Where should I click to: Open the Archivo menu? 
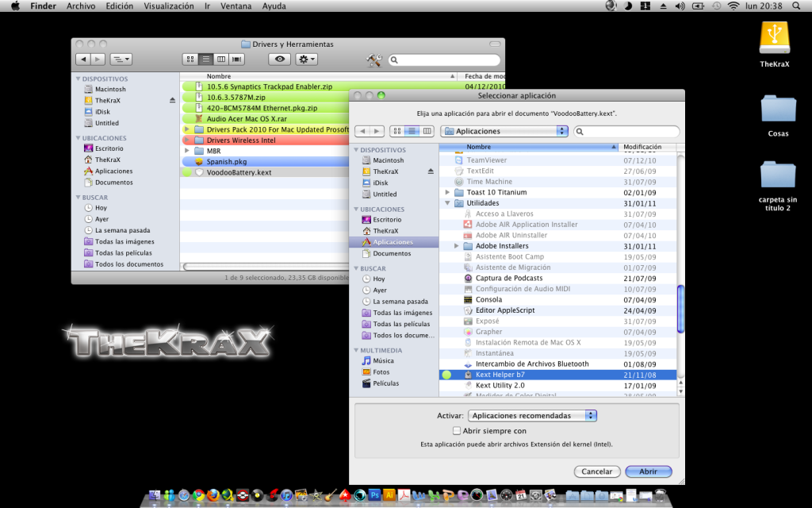coord(81,6)
